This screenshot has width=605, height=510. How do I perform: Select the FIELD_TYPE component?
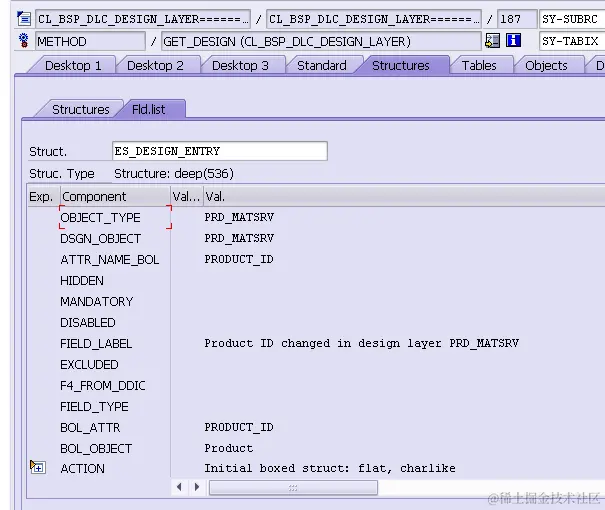94,407
